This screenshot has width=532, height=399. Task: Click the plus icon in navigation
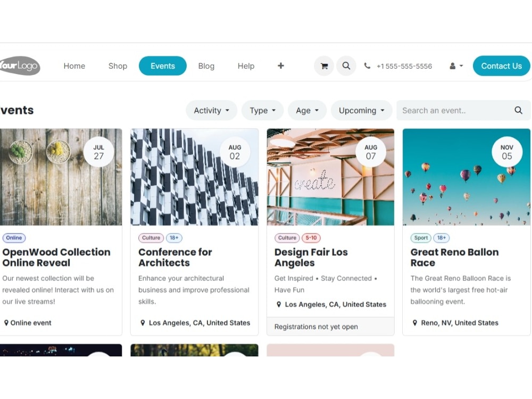coord(280,66)
